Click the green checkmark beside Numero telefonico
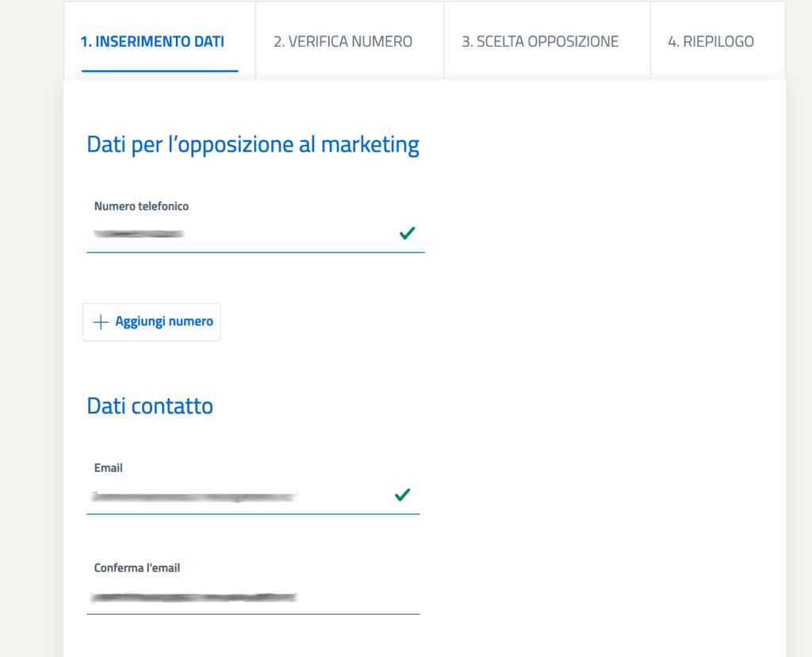The width and height of the screenshot is (812, 657). pos(408,232)
